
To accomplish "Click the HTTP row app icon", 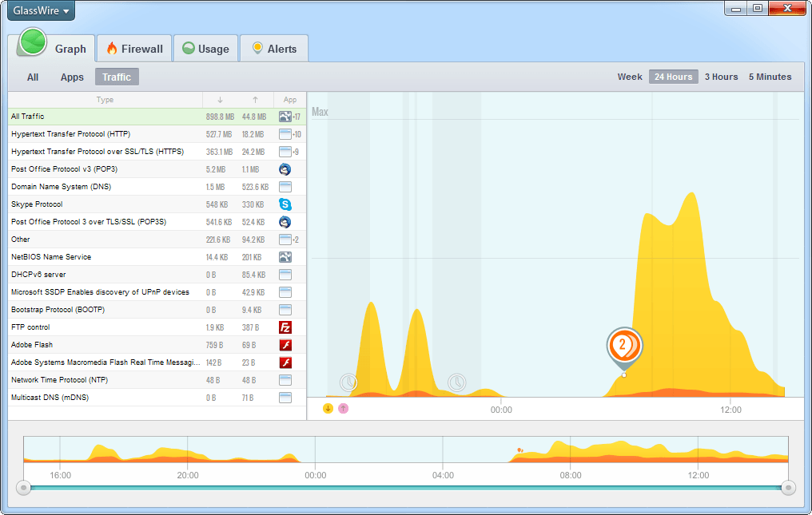I will pyautogui.click(x=285, y=134).
